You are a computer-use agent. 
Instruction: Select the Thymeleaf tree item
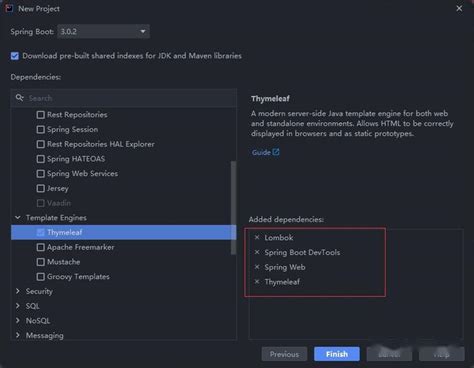123,232
